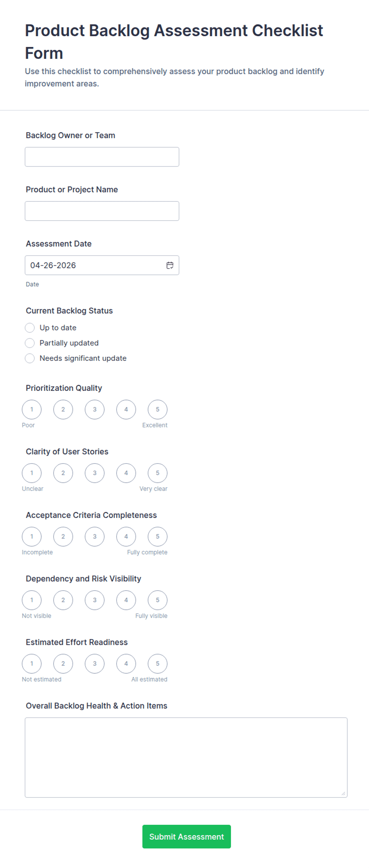Set Dependency and Risk Visibility to 4
The height and width of the screenshot is (868, 369).
[x=126, y=600]
